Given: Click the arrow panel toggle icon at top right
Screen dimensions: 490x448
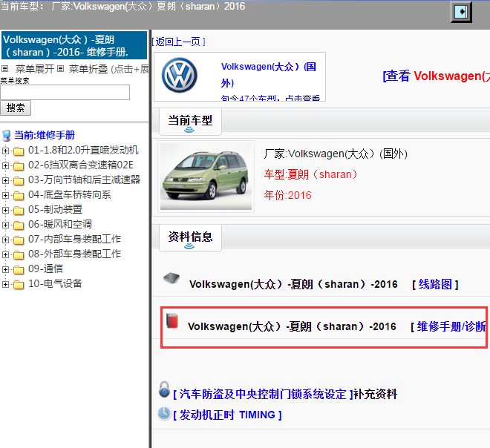Looking at the screenshot, I should [461, 12].
